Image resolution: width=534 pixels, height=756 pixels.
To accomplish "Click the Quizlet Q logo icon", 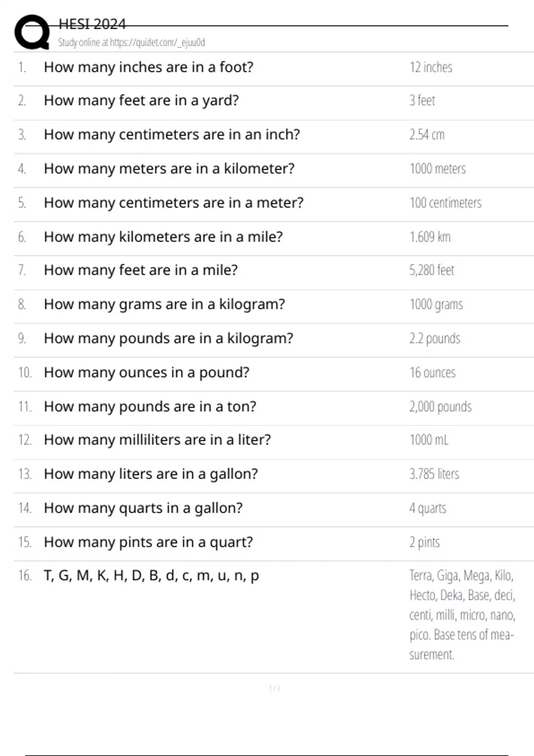I will (x=32, y=32).
